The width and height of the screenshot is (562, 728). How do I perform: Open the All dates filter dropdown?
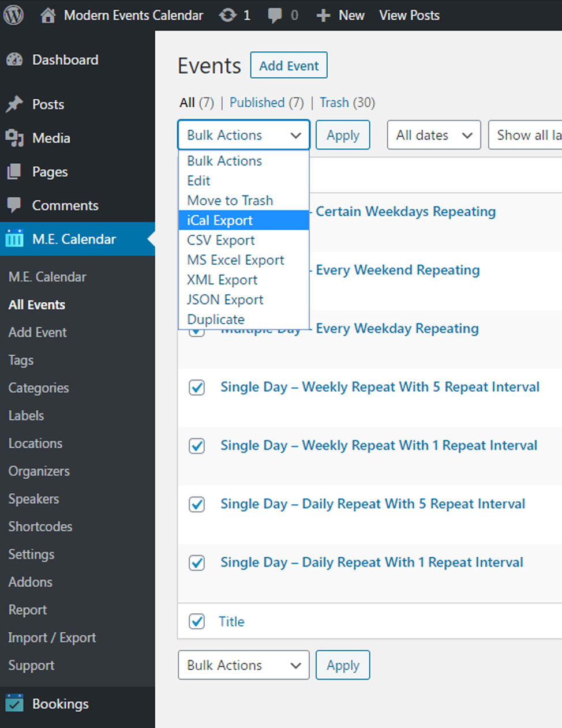coord(434,135)
